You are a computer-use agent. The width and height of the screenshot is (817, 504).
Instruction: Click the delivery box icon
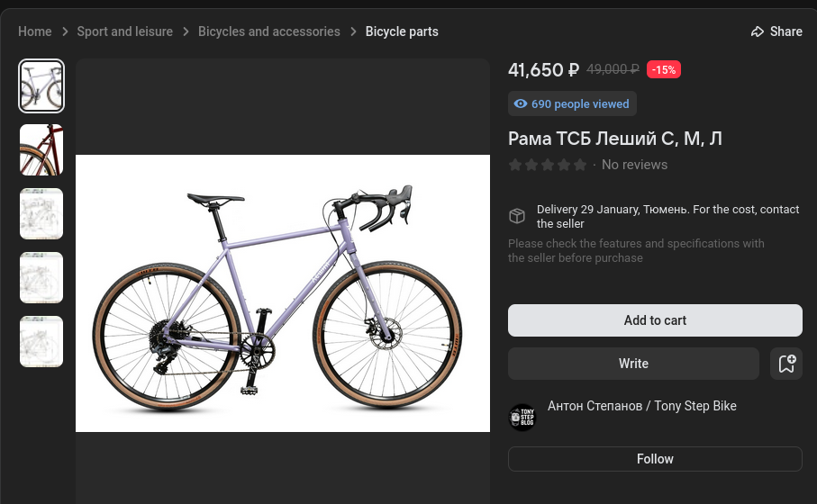pyautogui.click(x=517, y=216)
